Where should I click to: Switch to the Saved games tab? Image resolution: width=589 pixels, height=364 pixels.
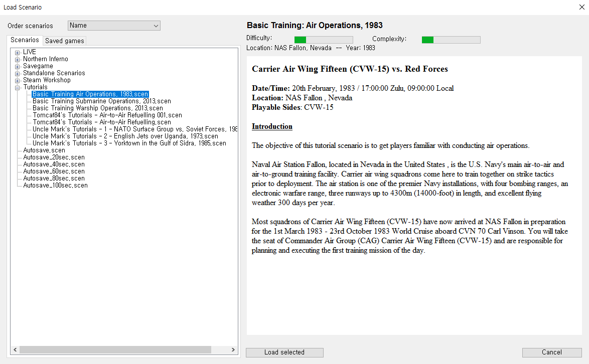[x=65, y=41]
